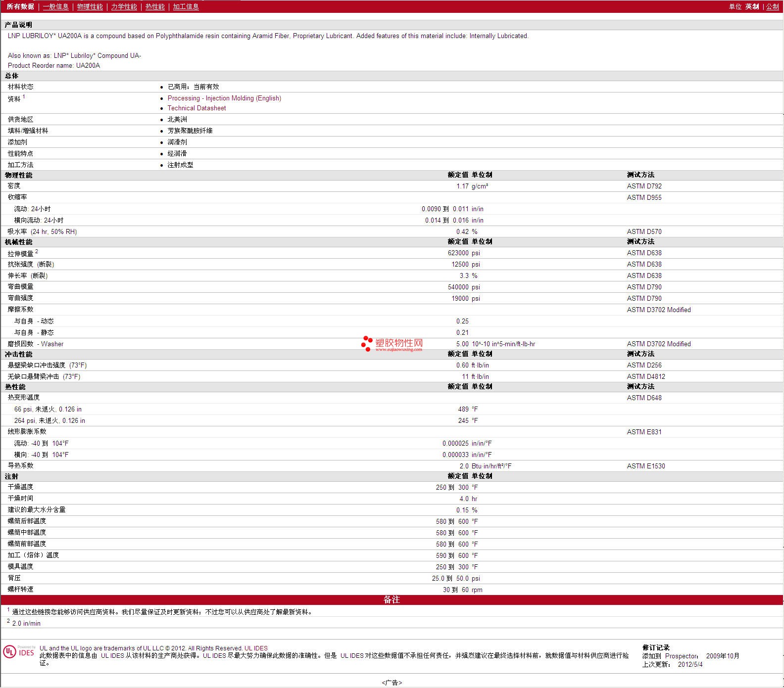The width and height of the screenshot is (784, 688).
Task: Click the 备注 red section header
Action: click(392, 599)
